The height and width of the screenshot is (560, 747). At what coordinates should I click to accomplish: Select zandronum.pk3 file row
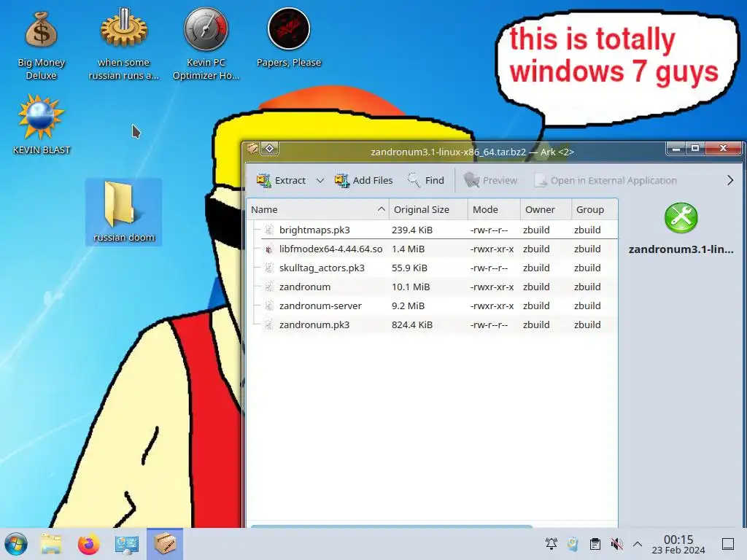pos(433,325)
